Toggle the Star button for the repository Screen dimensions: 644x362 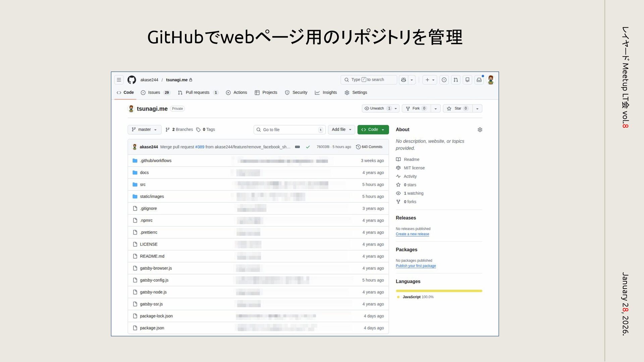(458, 109)
